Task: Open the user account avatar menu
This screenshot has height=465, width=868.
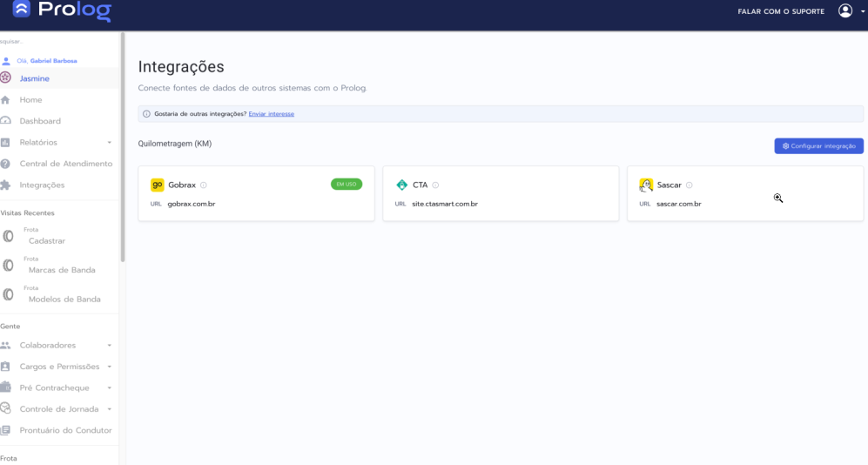Action: pyautogui.click(x=844, y=11)
